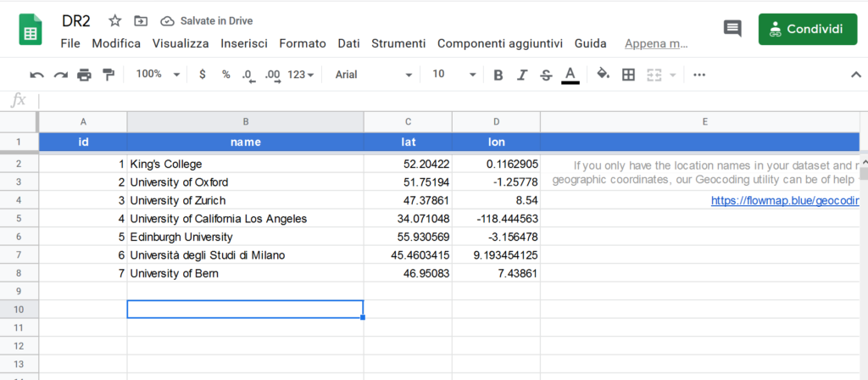This screenshot has height=380, width=868.
Task: Select cell containing University of Zurich
Action: 245,200
